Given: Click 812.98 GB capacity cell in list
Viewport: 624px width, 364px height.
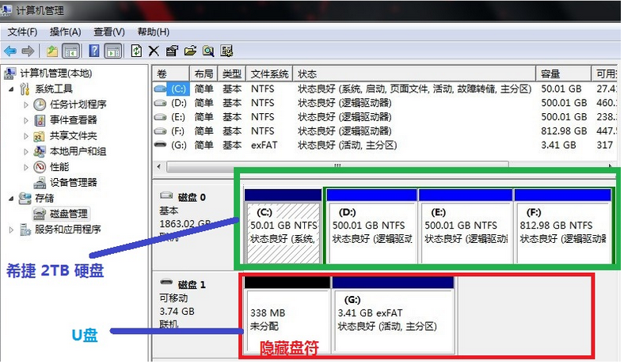Looking at the screenshot, I should point(564,131).
